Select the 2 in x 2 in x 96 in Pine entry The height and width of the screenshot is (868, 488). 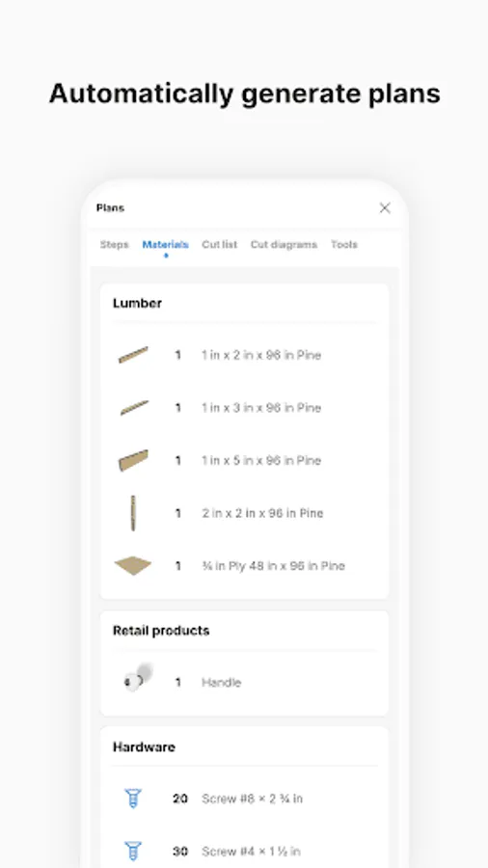point(245,513)
